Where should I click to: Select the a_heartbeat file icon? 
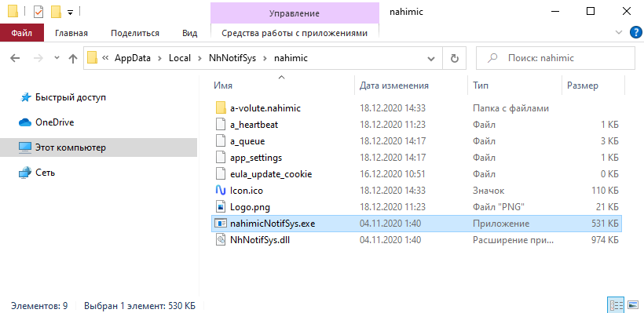point(221,125)
